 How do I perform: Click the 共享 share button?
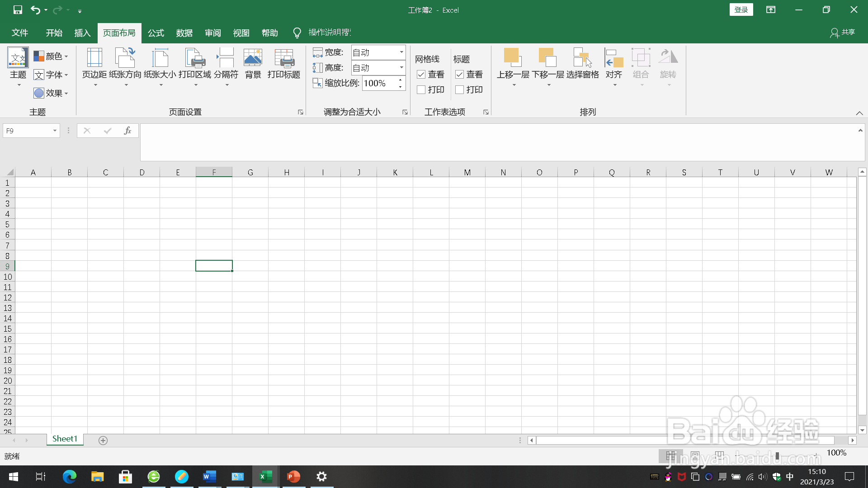pyautogui.click(x=843, y=33)
